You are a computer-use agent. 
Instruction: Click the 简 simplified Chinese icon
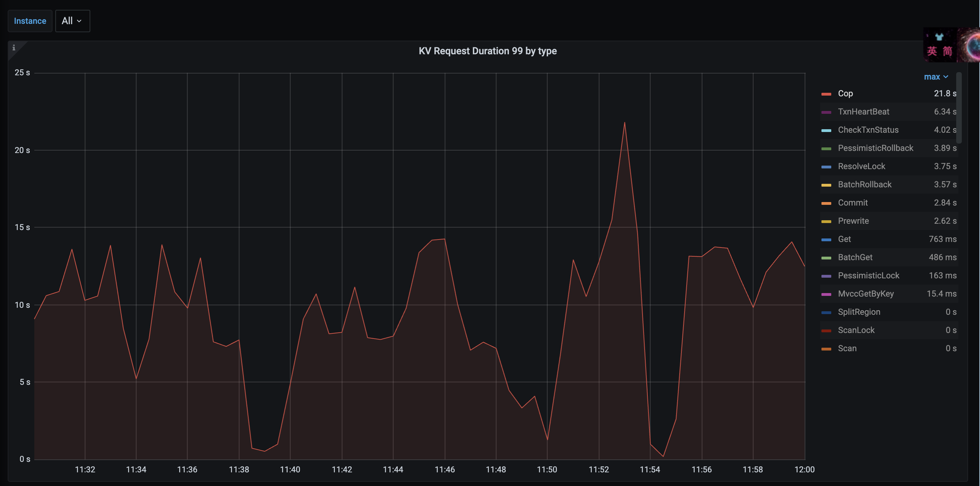(947, 51)
